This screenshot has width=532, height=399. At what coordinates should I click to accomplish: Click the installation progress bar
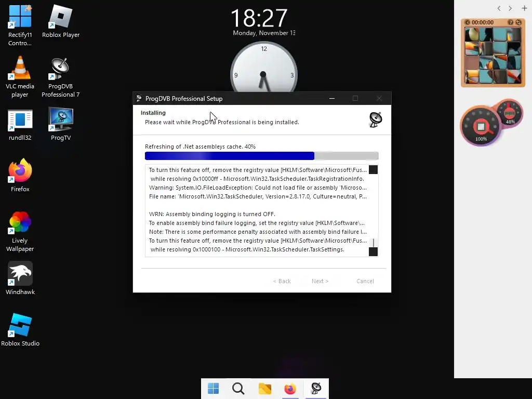coord(262,156)
